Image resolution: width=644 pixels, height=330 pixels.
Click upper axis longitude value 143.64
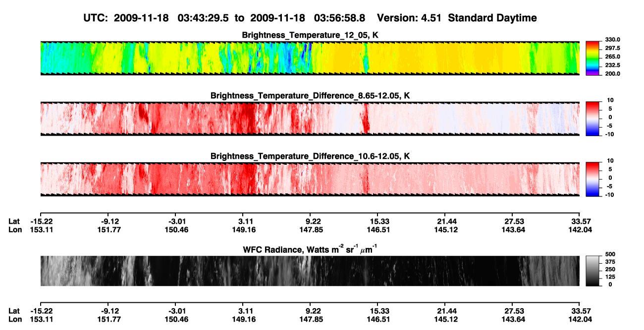[x=512, y=230]
